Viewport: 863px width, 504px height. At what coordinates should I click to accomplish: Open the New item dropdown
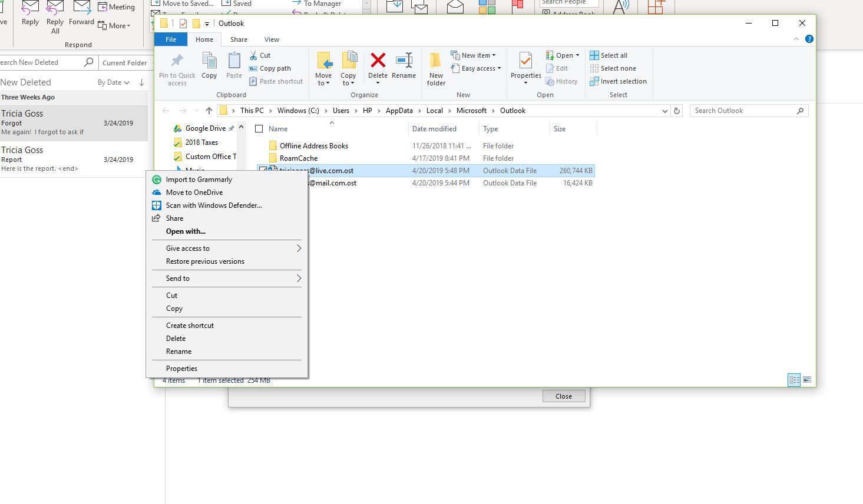pos(474,55)
